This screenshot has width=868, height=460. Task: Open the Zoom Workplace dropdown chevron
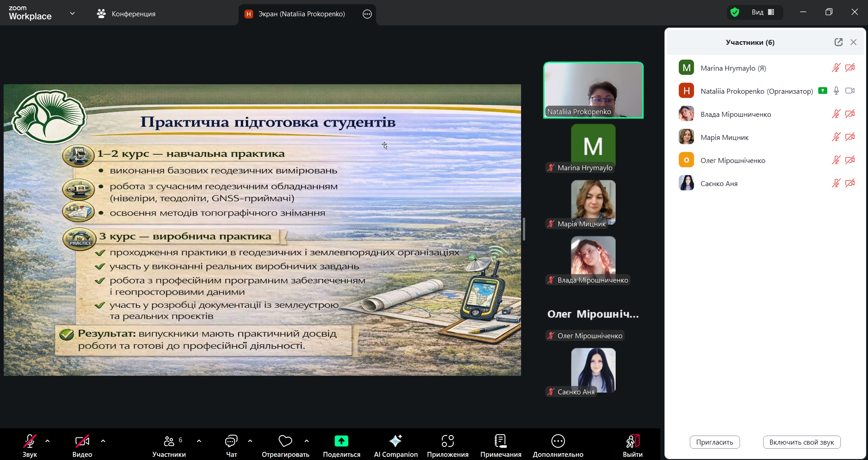click(x=72, y=14)
